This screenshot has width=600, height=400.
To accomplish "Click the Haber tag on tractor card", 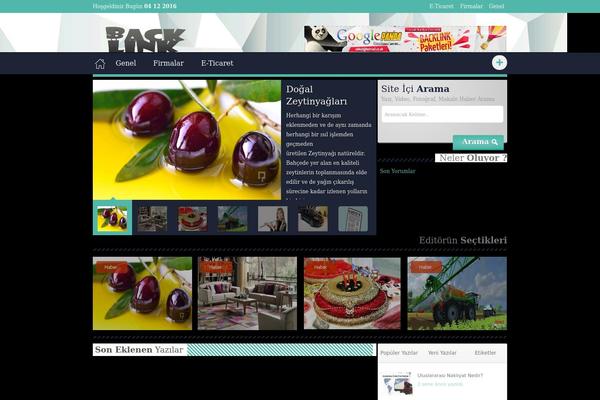I will point(426,267).
